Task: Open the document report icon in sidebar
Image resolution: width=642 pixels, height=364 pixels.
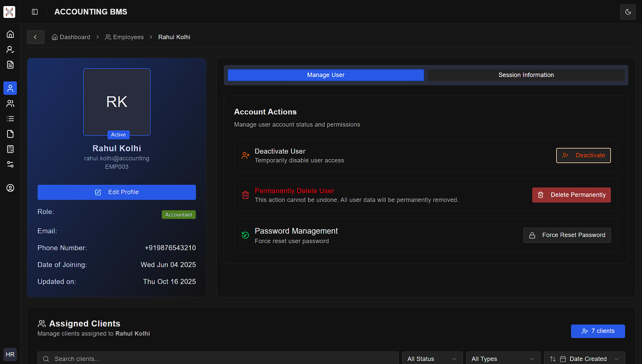Action: point(10,64)
